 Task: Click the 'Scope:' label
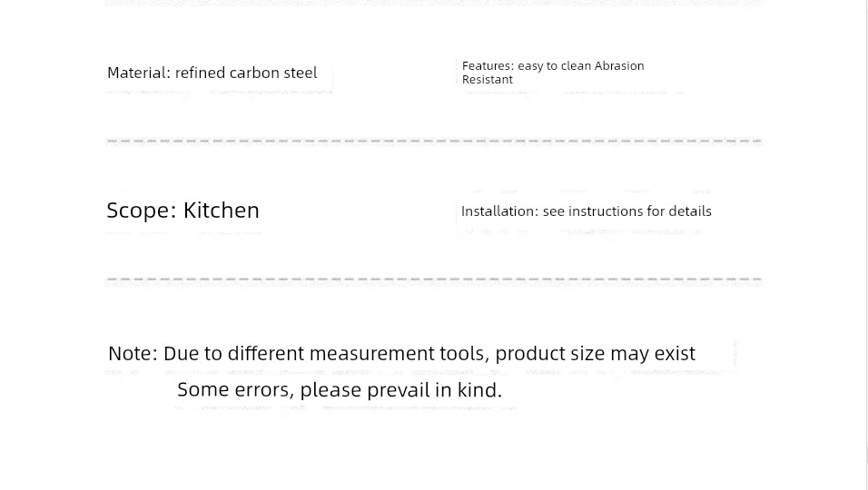click(142, 211)
